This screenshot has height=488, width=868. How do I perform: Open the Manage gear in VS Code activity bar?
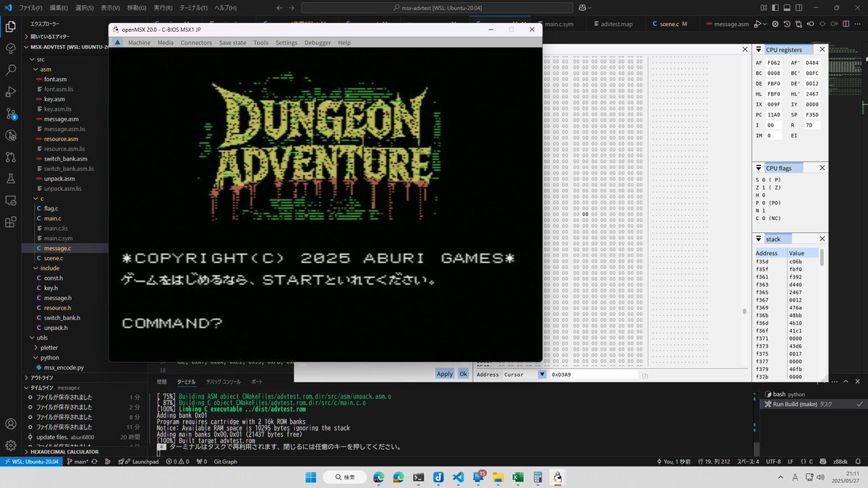(11, 446)
